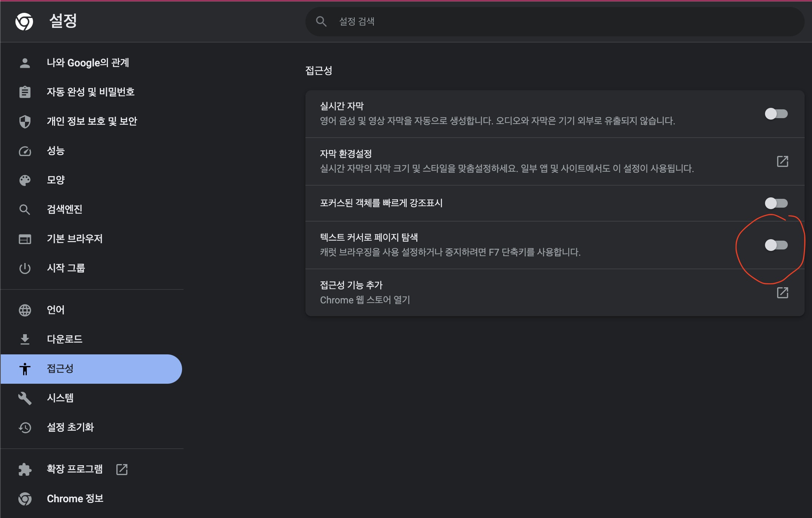Screen dimensions: 812x518
Task: Focus the 설정 검색 input field
Action: tap(551, 21)
